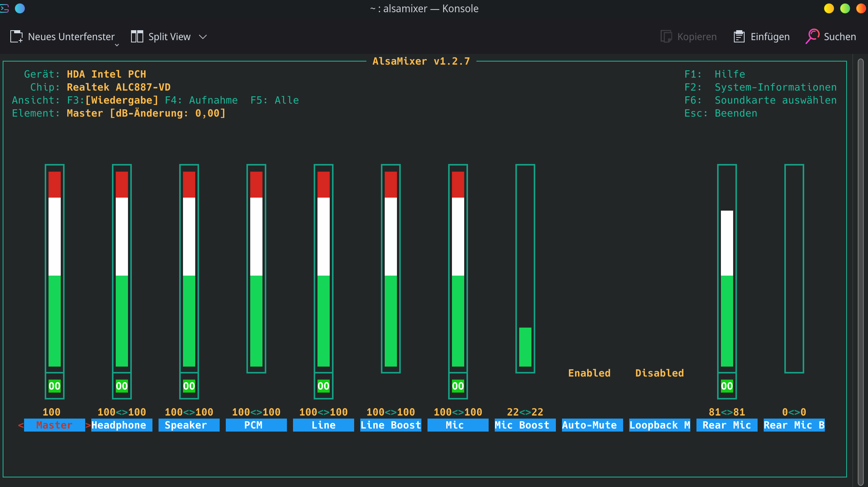Screen dimensions: 868x487
Task: Adjust the Headphone volume bar
Action: 122,269
